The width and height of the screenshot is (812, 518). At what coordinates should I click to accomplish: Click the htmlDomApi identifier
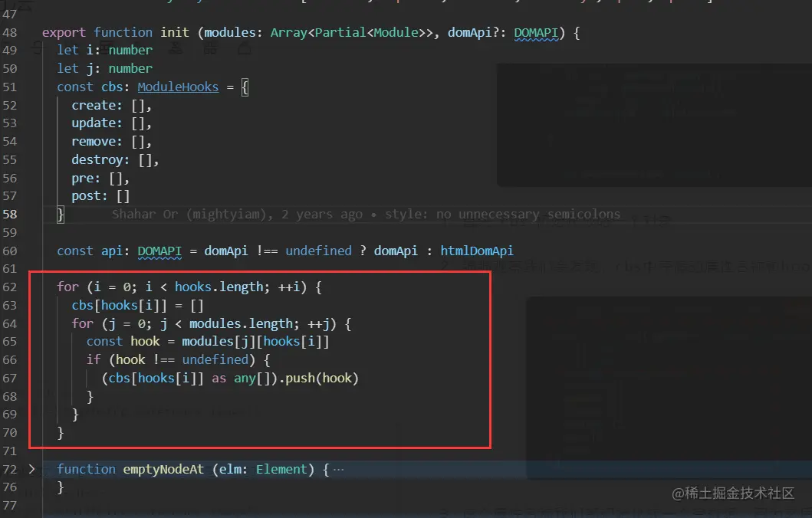pos(477,251)
